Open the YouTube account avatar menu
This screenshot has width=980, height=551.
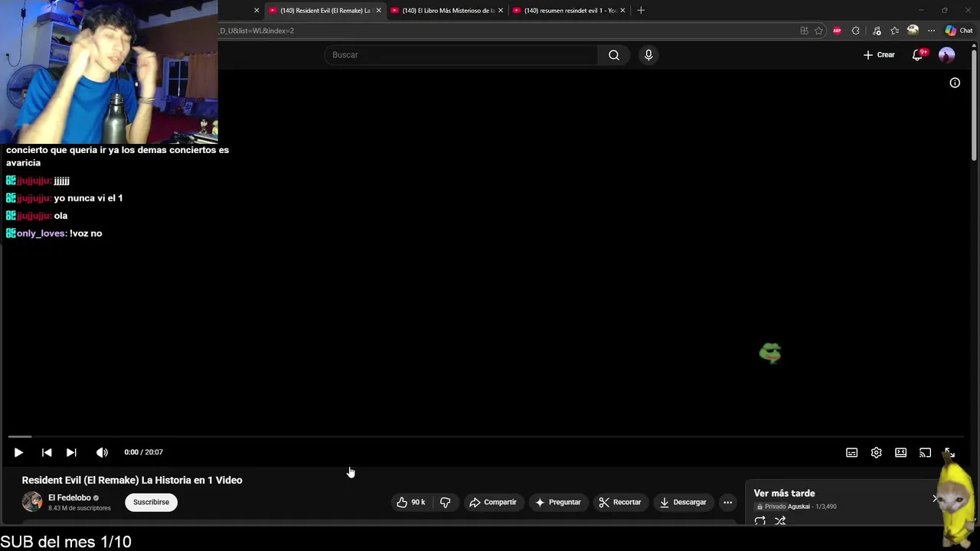[x=947, y=55]
